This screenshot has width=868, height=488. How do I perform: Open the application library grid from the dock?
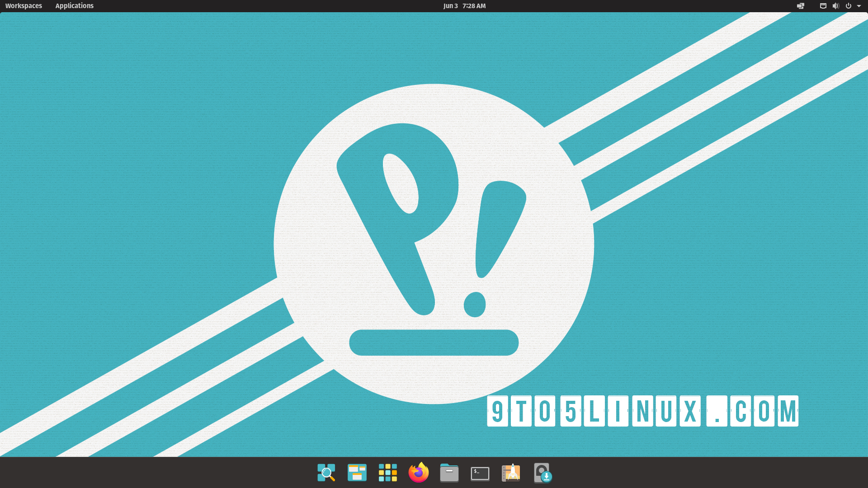tap(387, 473)
